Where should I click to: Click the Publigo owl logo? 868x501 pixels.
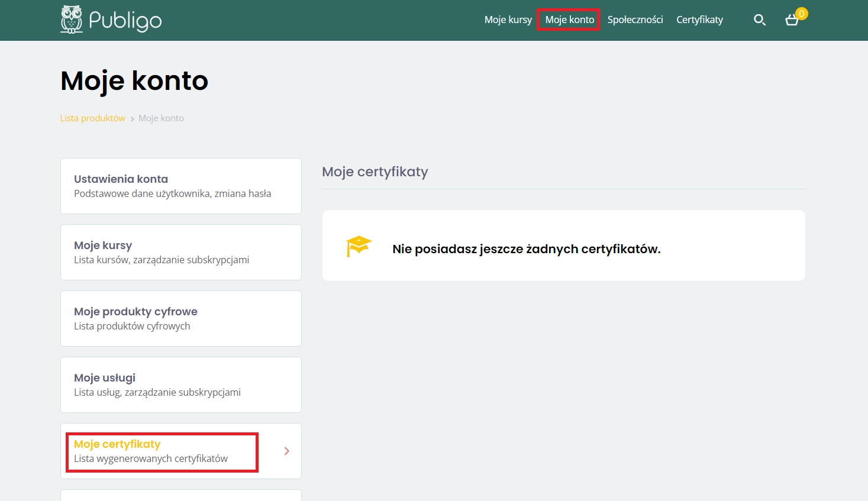click(x=111, y=20)
